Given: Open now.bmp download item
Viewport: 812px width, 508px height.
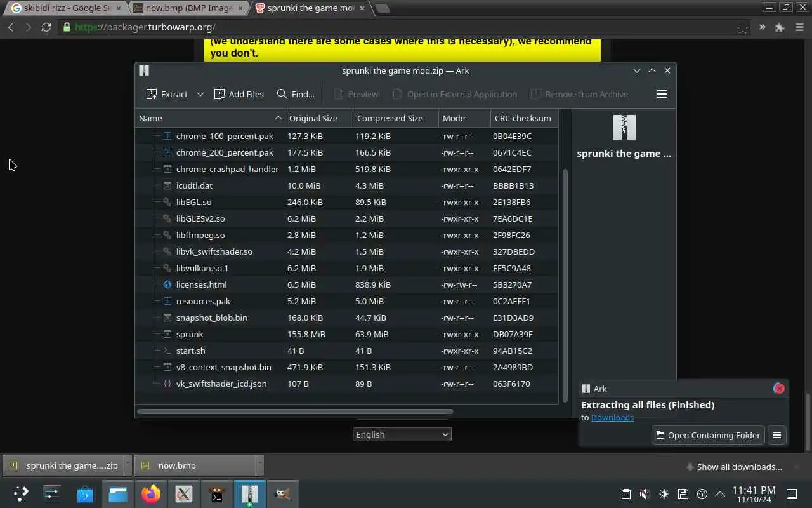Looking at the screenshot, I should tap(195, 465).
